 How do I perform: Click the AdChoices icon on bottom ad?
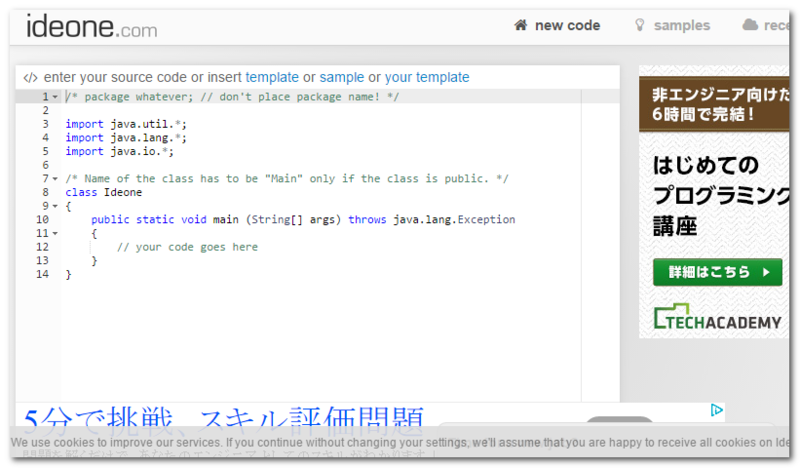tap(717, 410)
